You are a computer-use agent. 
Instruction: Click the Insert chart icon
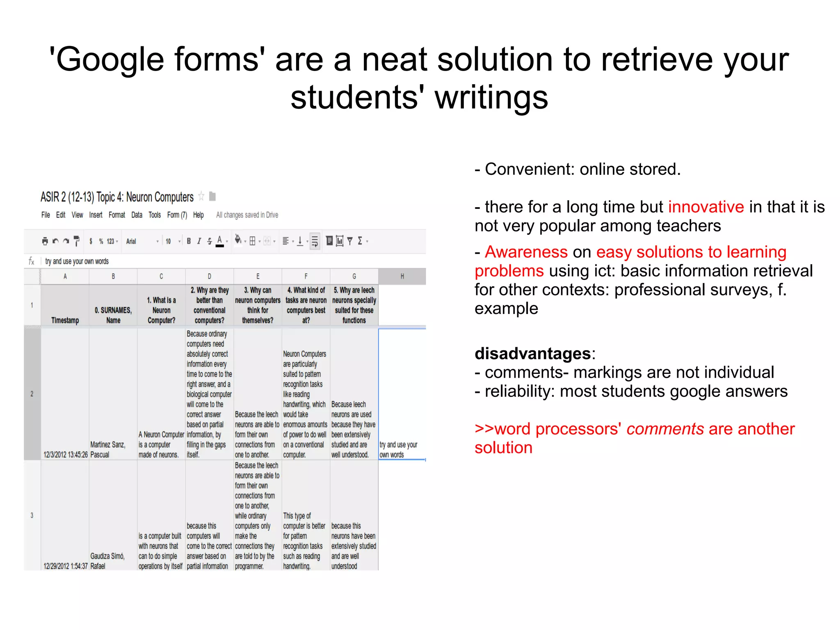[x=340, y=241]
